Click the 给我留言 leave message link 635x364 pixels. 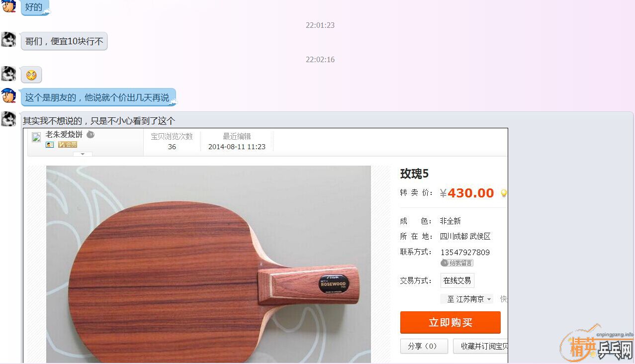click(457, 263)
